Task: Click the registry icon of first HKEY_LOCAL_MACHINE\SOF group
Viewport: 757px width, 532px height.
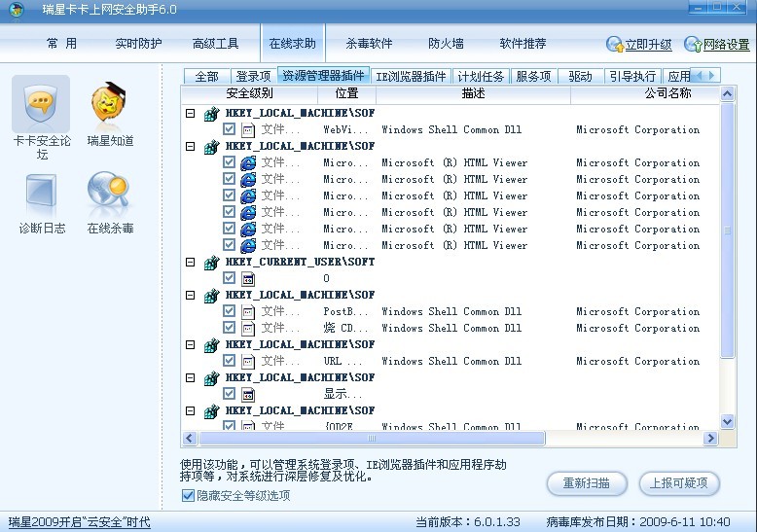Action: pyautogui.click(x=211, y=114)
